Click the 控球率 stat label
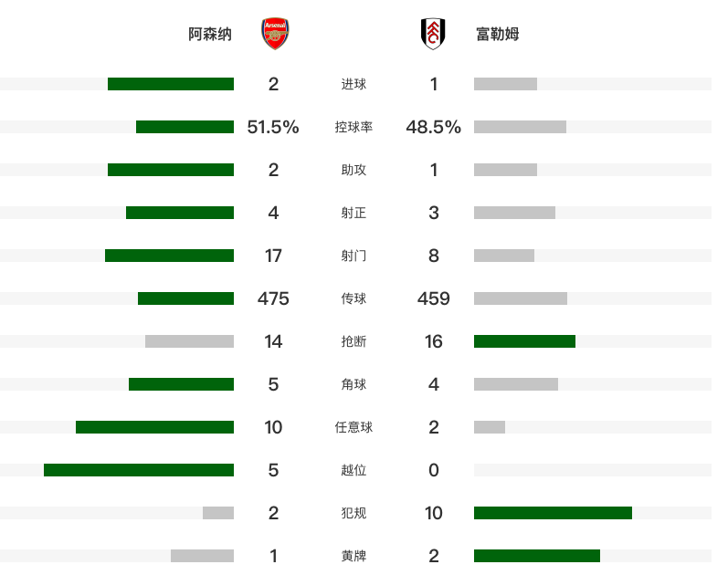728x575 pixels. [x=353, y=127]
